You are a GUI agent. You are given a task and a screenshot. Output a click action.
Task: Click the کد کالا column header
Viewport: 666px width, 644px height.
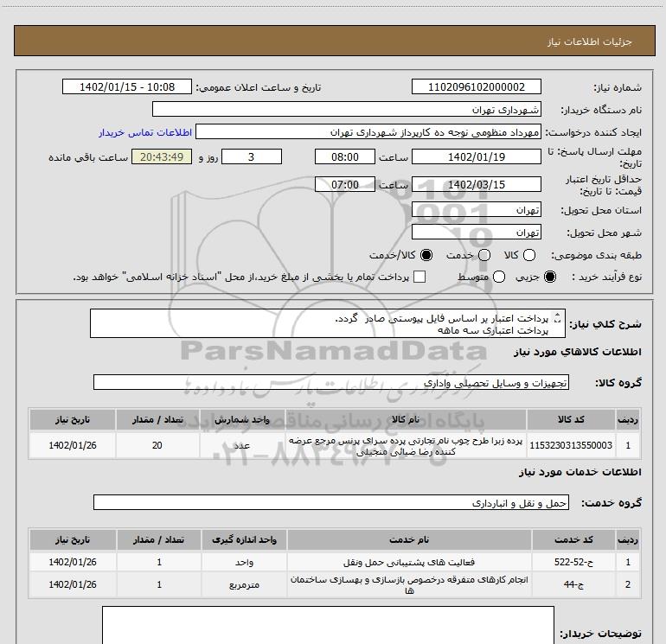click(571, 419)
